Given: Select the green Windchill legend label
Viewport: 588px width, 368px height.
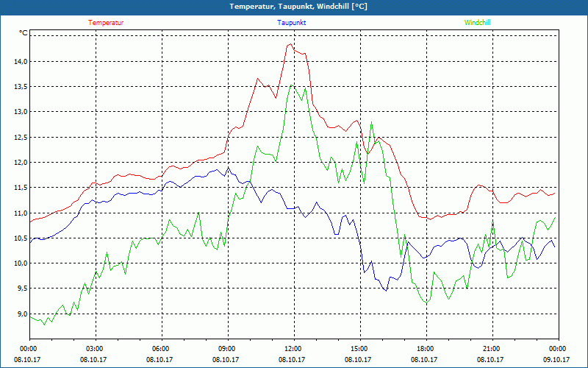Looking at the screenshot, I should (477, 23).
